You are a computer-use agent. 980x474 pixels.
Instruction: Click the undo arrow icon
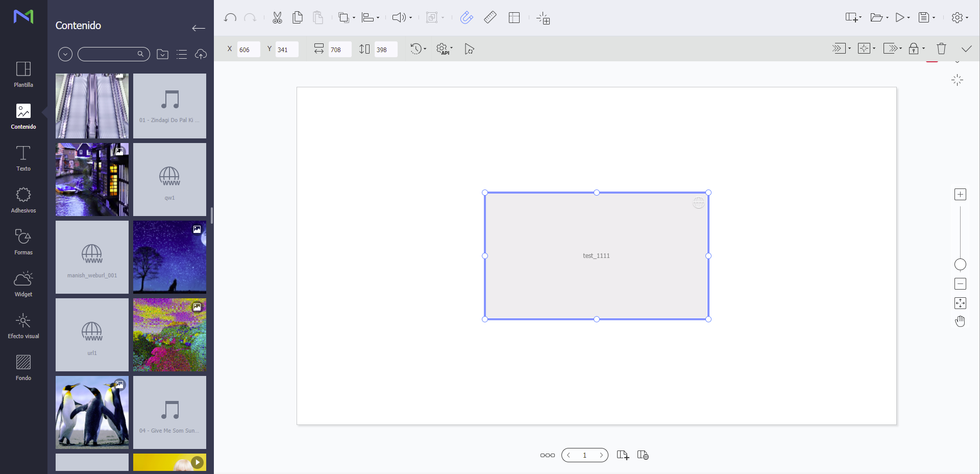tap(230, 18)
